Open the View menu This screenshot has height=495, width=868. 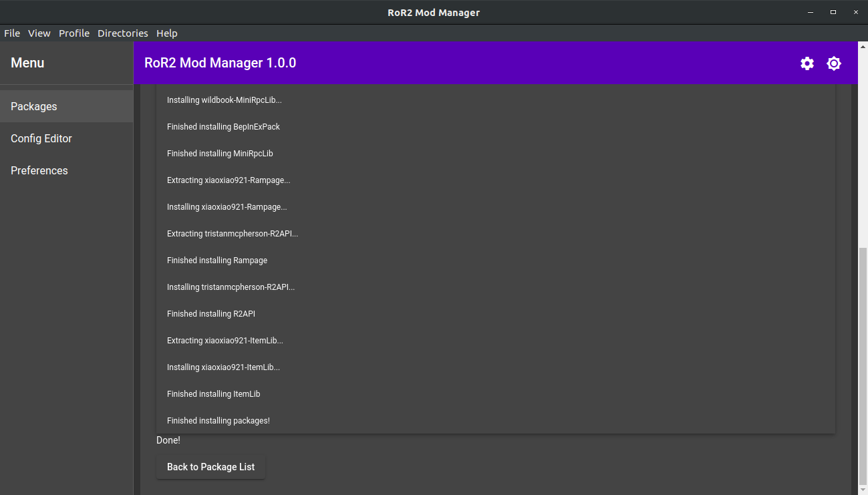(39, 33)
